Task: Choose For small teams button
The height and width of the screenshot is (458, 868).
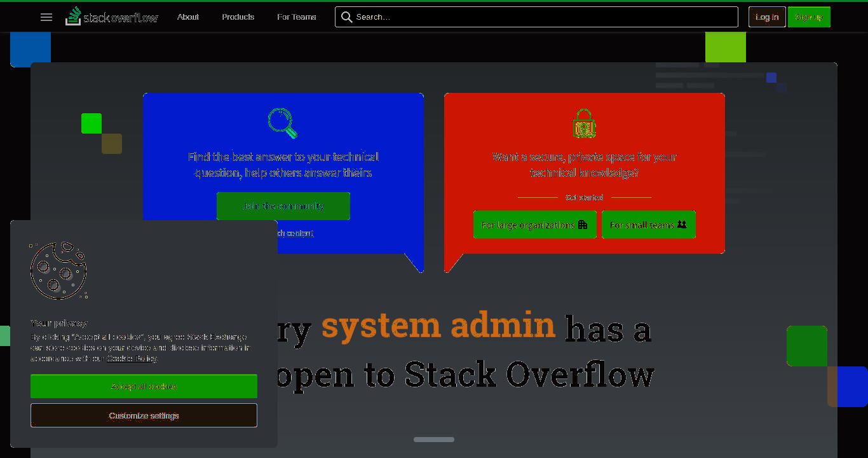Action: (x=649, y=225)
